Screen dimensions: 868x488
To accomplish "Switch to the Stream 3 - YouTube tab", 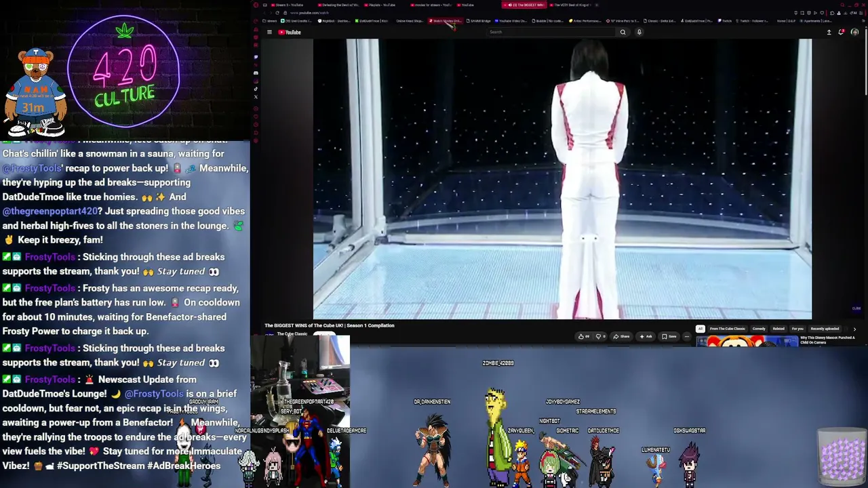I will [289, 5].
